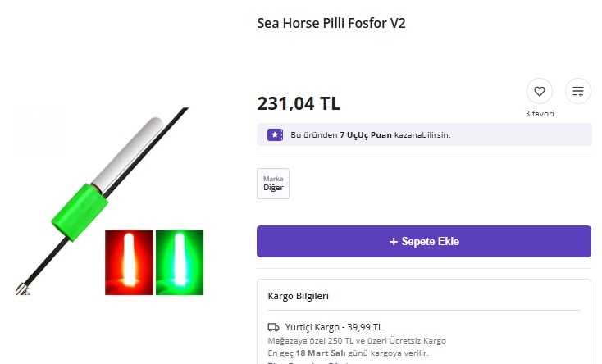This screenshot has width=602, height=364.
Task: Click the 3 favori label
Action: click(x=539, y=114)
